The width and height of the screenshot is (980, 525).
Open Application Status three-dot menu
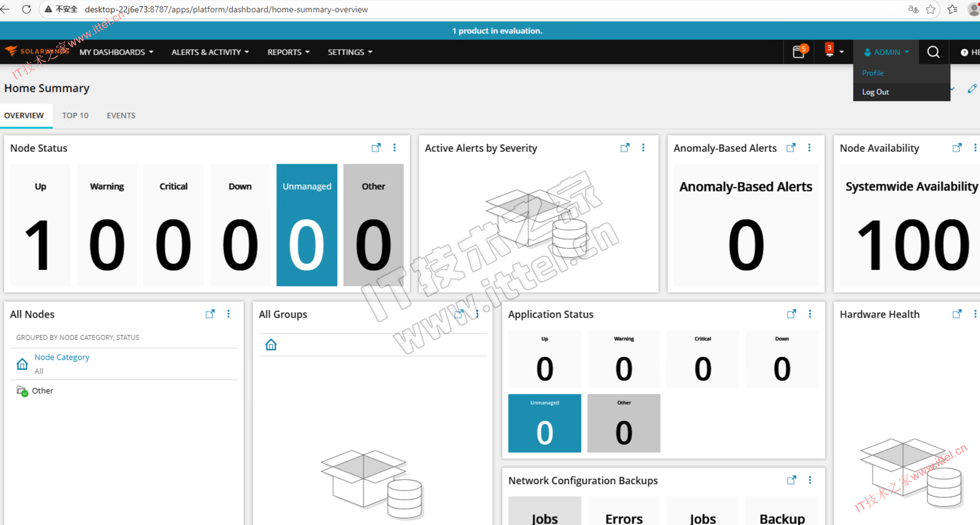point(810,314)
